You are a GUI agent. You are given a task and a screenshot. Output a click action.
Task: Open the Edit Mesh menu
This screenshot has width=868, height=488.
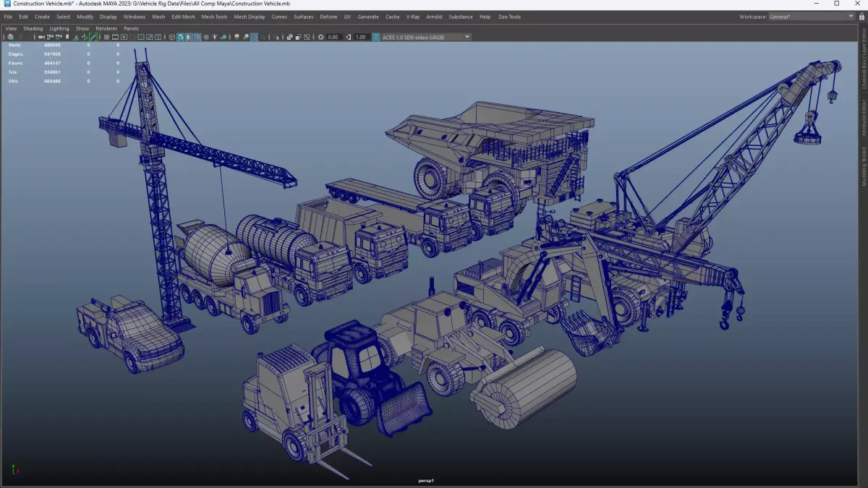tap(183, 17)
